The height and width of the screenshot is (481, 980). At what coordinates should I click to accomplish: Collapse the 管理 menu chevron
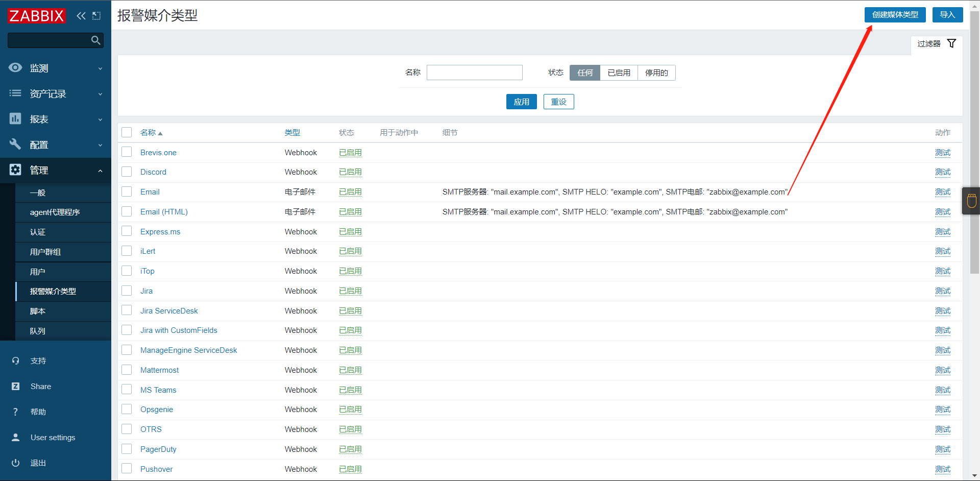(x=101, y=171)
